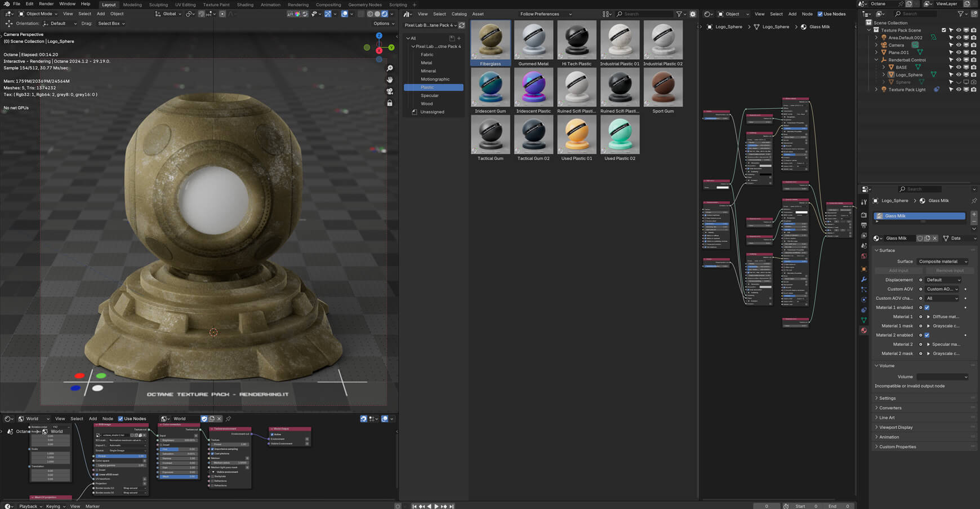Select the Wood asset catalog
The image size is (980, 509).
(427, 104)
